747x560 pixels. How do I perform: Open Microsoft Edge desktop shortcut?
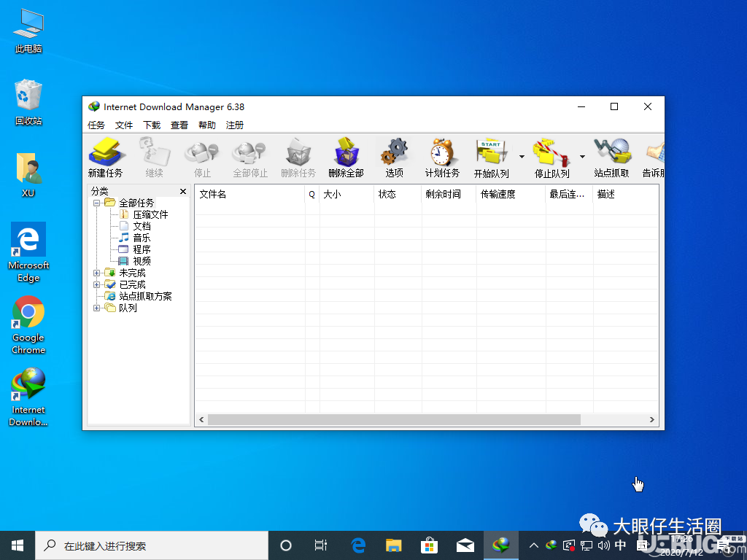28,252
